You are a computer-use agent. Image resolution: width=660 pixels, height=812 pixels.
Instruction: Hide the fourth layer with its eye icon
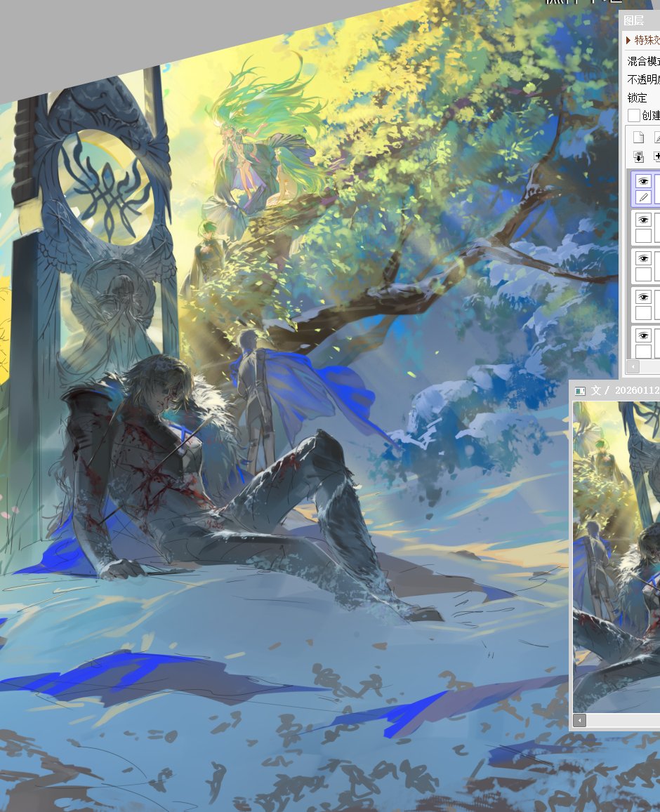click(x=643, y=298)
